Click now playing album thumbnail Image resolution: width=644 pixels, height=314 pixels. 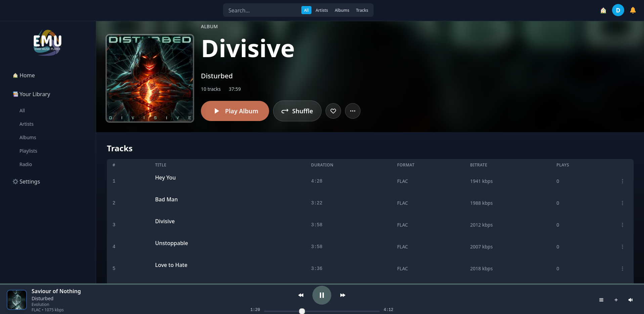[17, 300]
